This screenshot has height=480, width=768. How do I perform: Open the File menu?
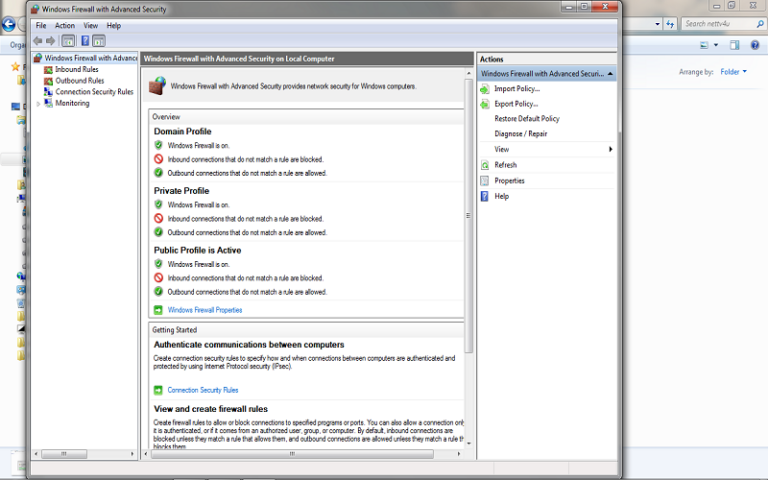(41, 25)
